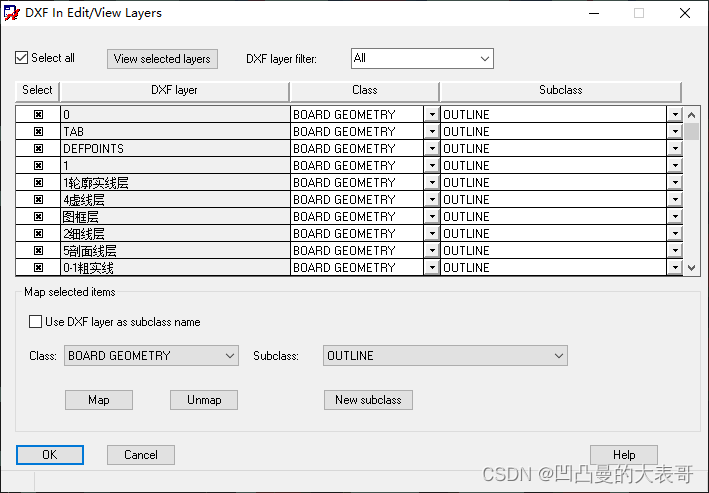Toggle select box for layer 1
This screenshot has width=709, height=493.
coord(38,166)
